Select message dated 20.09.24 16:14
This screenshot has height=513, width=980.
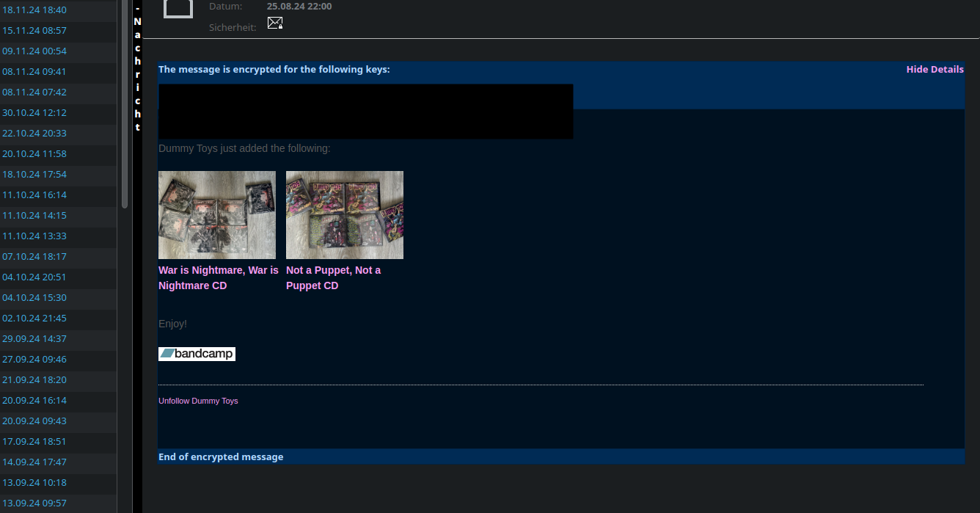[x=59, y=401]
